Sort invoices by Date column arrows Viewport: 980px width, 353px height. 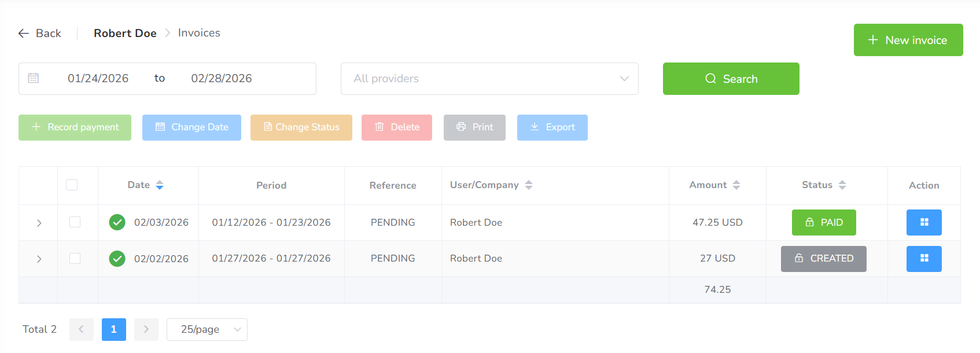pyautogui.click(x=160, y=185)
